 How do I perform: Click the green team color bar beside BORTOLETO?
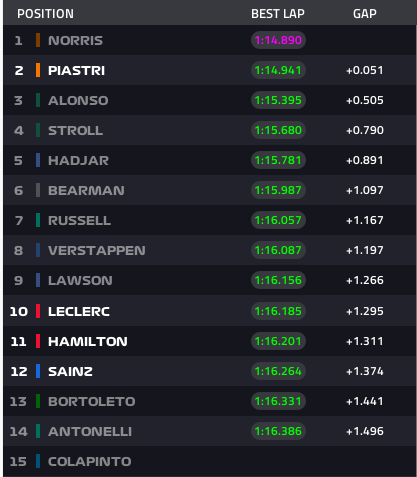tap(38, 401)
